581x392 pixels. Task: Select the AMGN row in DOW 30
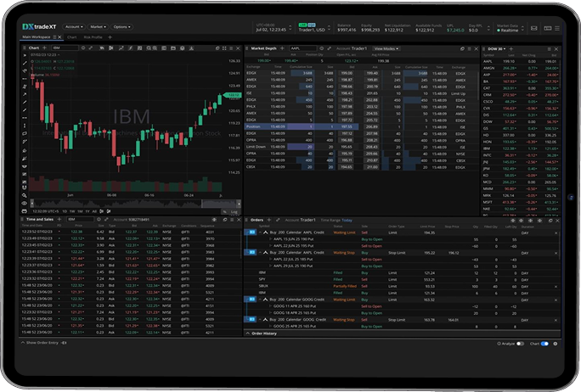click(x=521, y=68)
